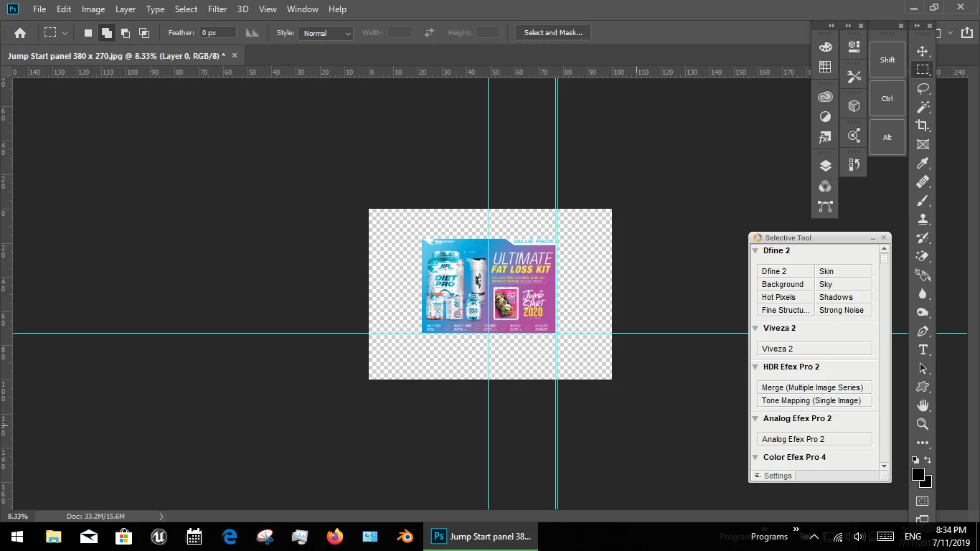Open the Paths panel icon
The width and height of the screenshot is (980, 551).
pos(825,206)
